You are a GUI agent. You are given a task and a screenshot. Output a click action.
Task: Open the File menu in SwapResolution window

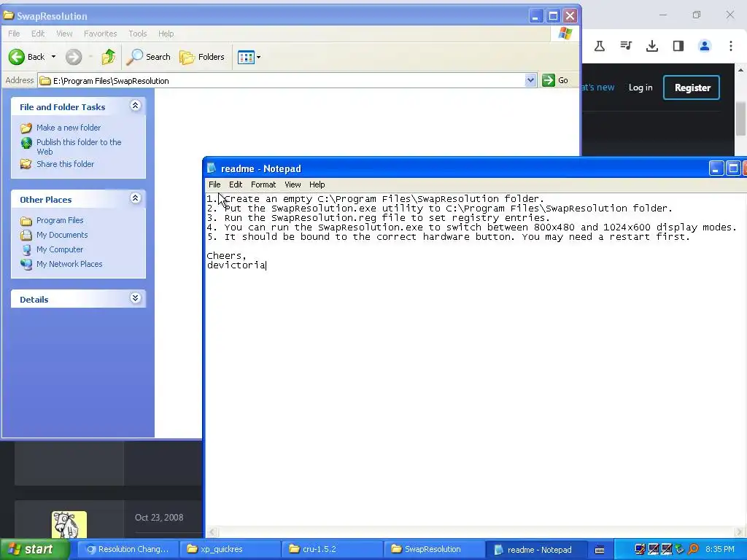[x=15, y=34]
